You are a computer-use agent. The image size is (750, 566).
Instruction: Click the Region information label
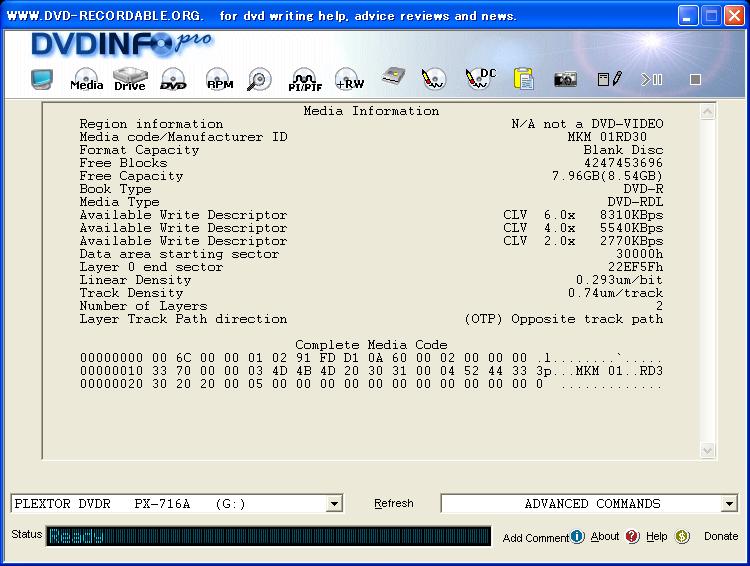(151, 124)
